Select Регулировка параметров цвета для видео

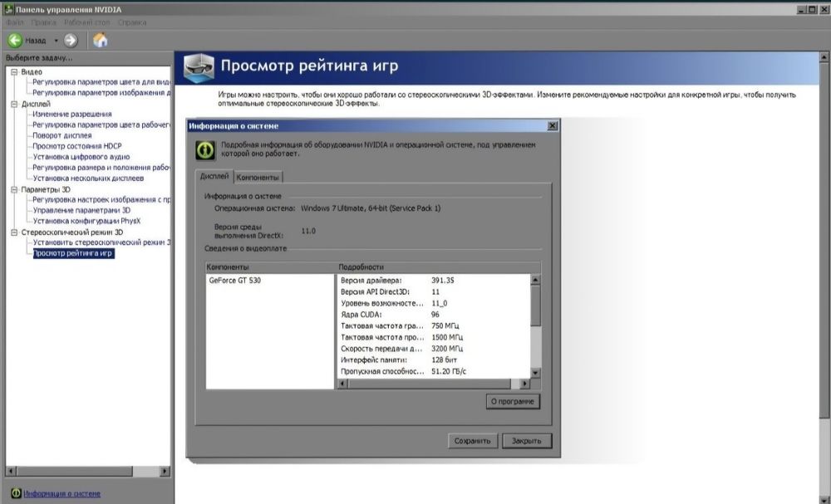pyautogui.click(x=101, y=82)
